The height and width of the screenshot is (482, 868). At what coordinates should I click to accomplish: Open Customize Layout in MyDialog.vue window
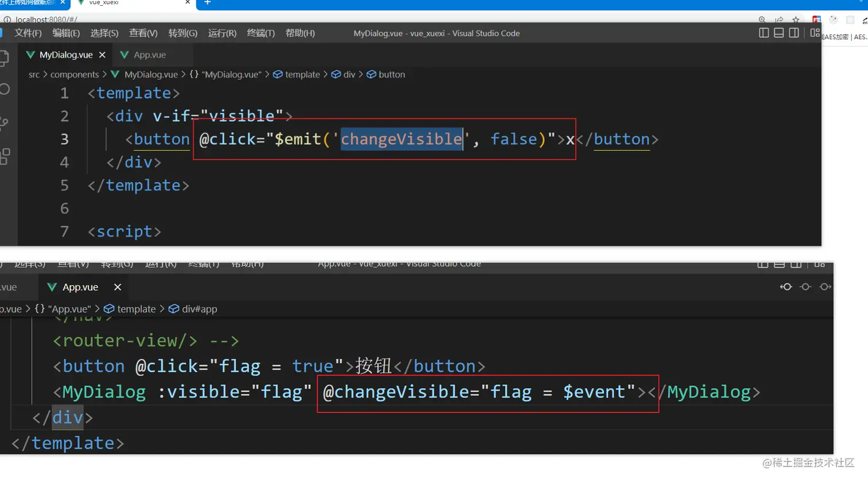pos(815,33)
